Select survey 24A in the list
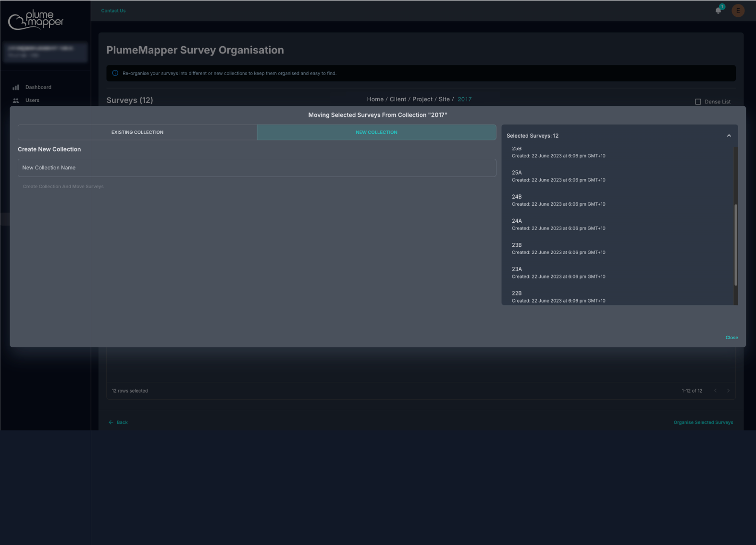The height and width of the screenshot is (545, 756). [x=558, y=224]
